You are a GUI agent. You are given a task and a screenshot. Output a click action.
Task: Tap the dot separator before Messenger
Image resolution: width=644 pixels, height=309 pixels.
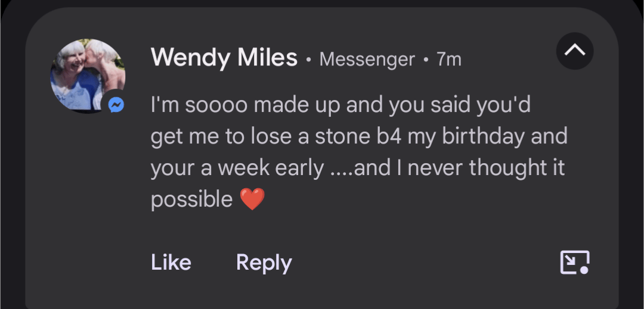tap(308, 60)
